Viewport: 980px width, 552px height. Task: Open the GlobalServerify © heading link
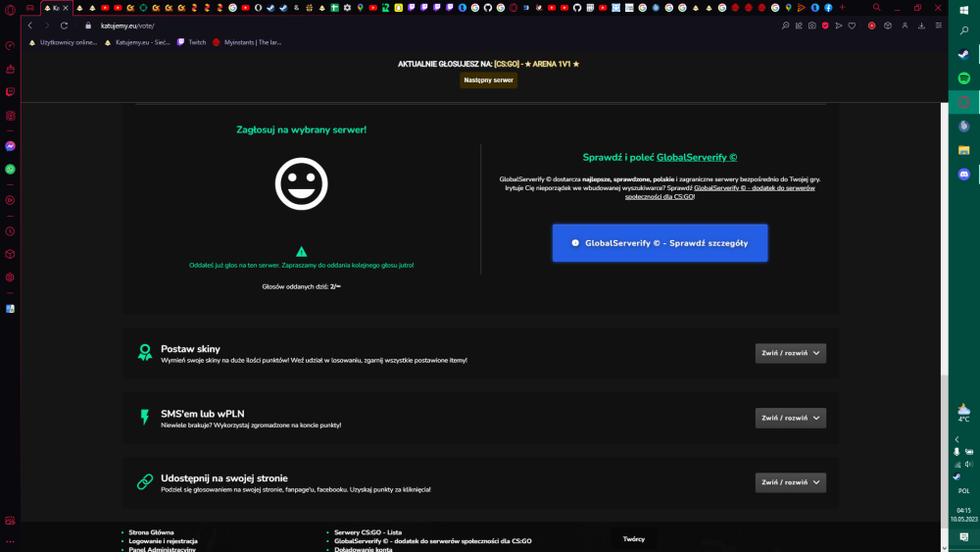696,158
